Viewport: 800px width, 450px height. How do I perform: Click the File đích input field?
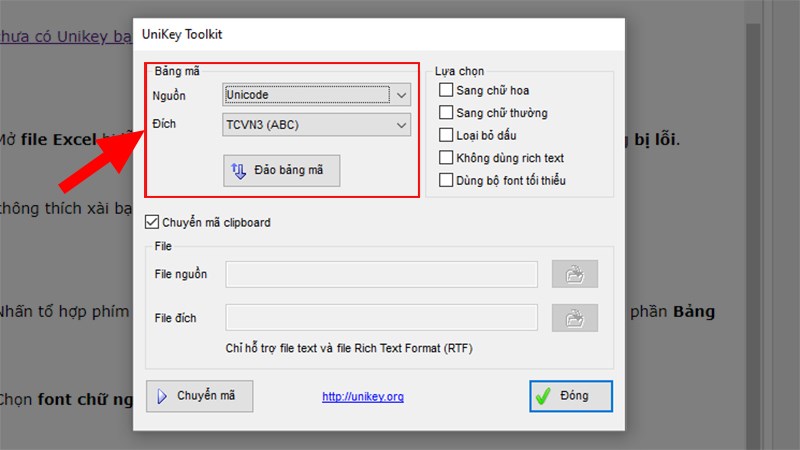pos(382,318)
